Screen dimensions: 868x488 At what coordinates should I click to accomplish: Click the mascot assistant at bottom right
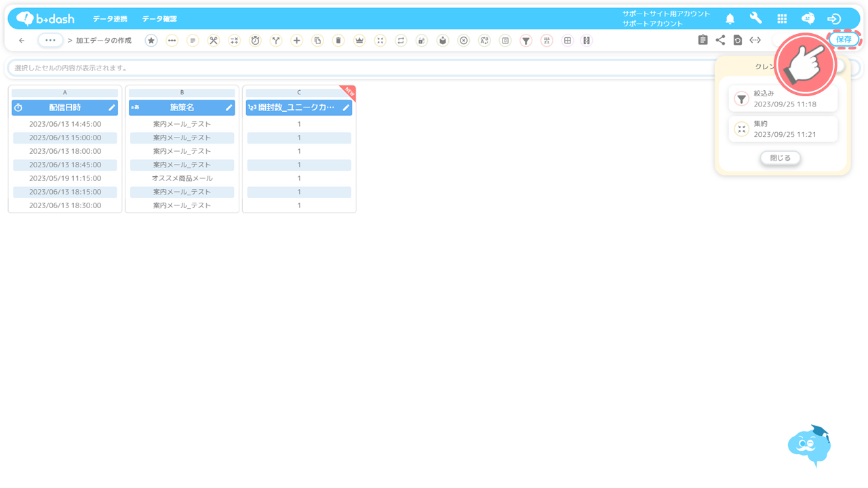click(810, 445)
